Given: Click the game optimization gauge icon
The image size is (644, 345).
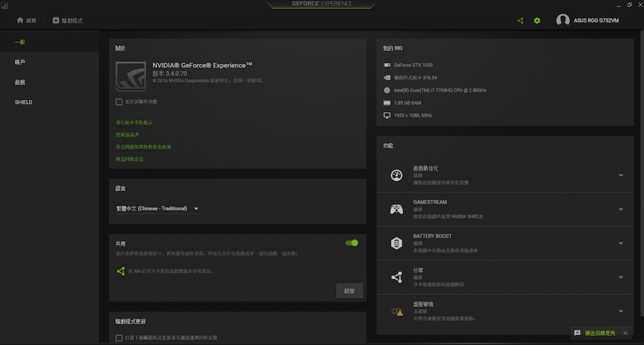Looking at the screenshot, I should [397, 175].
